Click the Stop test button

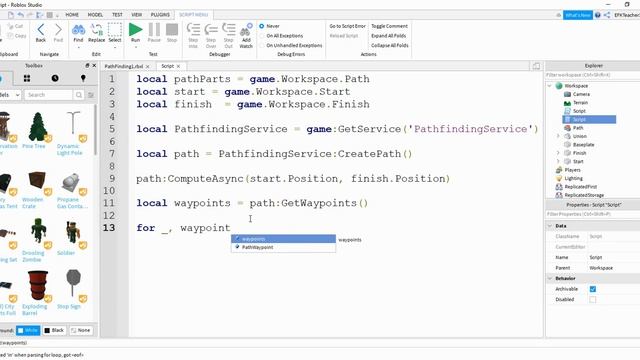172,29
